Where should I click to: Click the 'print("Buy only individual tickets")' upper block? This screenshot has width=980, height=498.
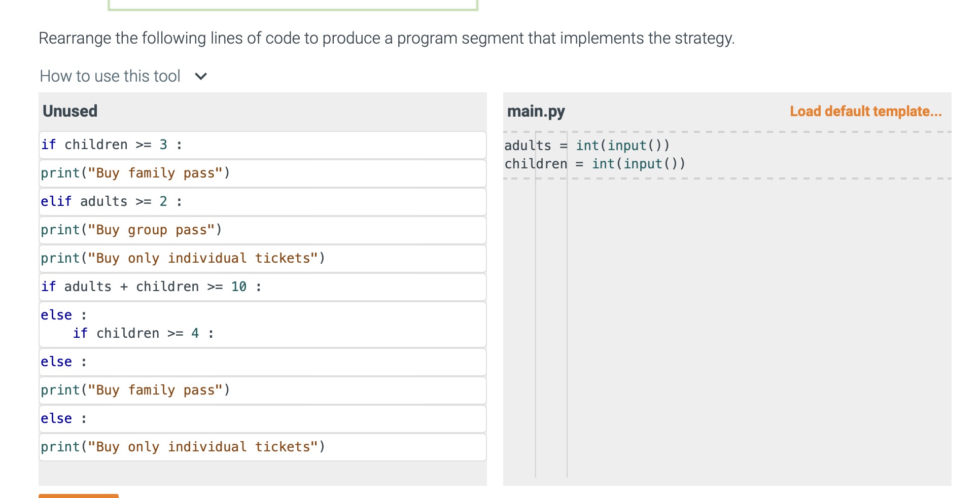coord(262,258)
